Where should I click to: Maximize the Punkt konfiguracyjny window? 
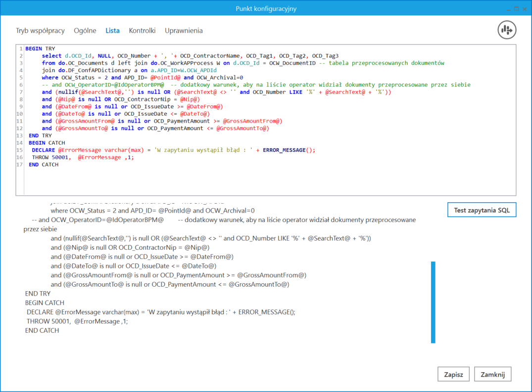coord(516,9)
